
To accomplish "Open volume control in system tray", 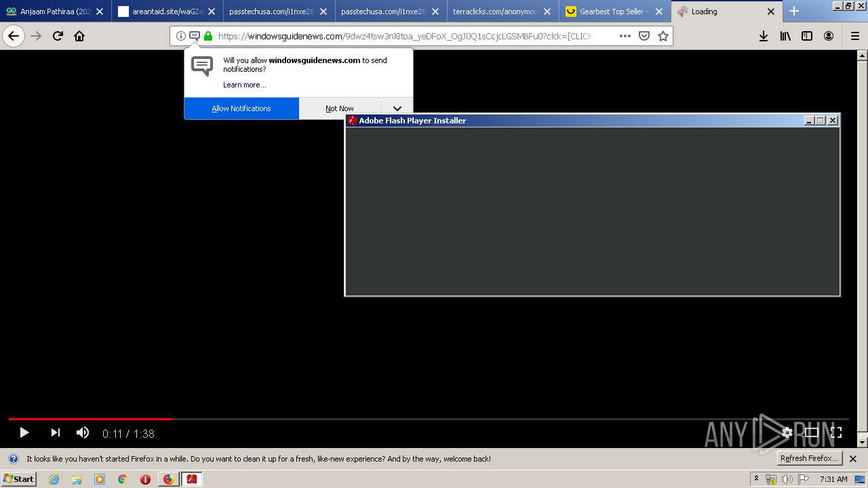I will (x=787, y=479).
